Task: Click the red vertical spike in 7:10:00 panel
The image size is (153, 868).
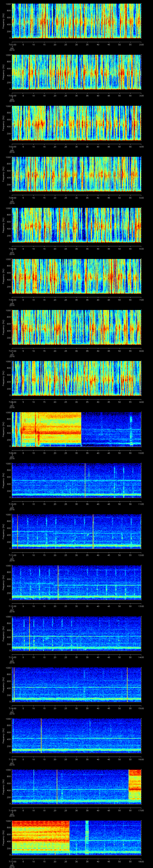Action: 85,480
